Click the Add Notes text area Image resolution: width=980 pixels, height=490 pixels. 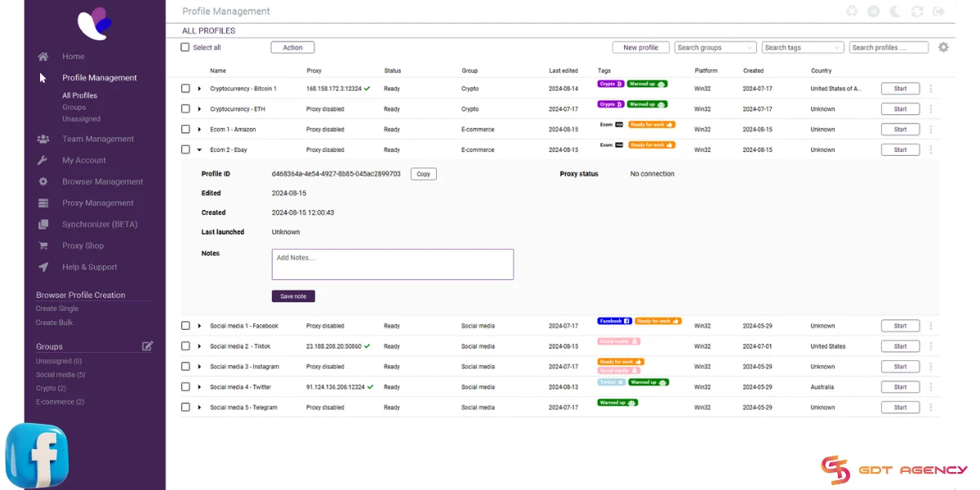pyautogui.click(x=392, y=265)
